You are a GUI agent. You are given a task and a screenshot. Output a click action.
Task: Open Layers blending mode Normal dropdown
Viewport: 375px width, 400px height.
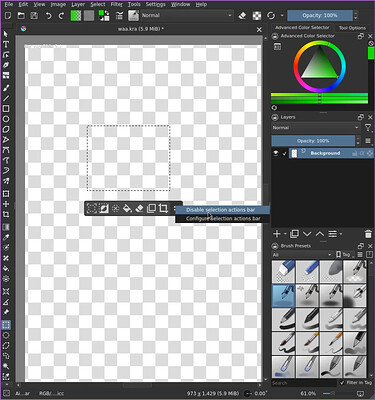tap(316, 128)
